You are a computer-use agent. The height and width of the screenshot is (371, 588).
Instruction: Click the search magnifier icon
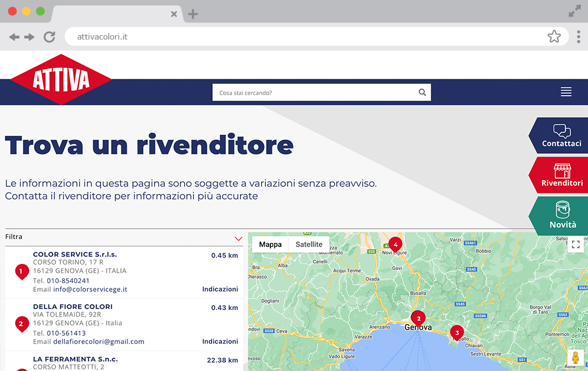(422, 92)
